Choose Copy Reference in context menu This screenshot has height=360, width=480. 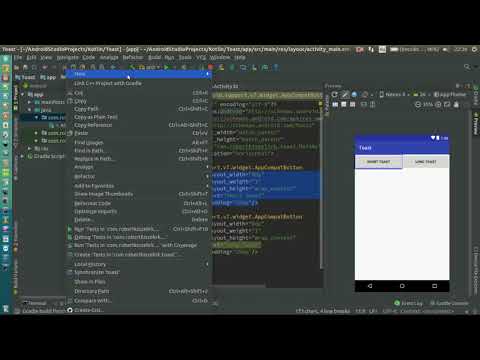[x=138, y=125]
